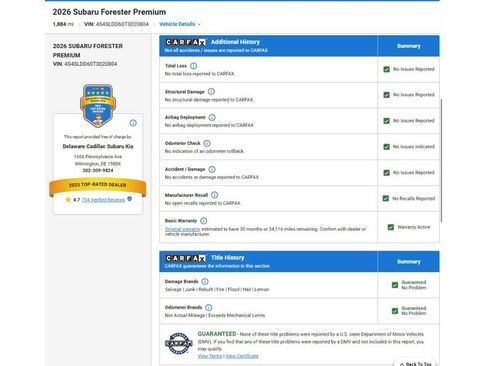
Task: Open info icon next to Airbag Deployment
Action: 212,117
